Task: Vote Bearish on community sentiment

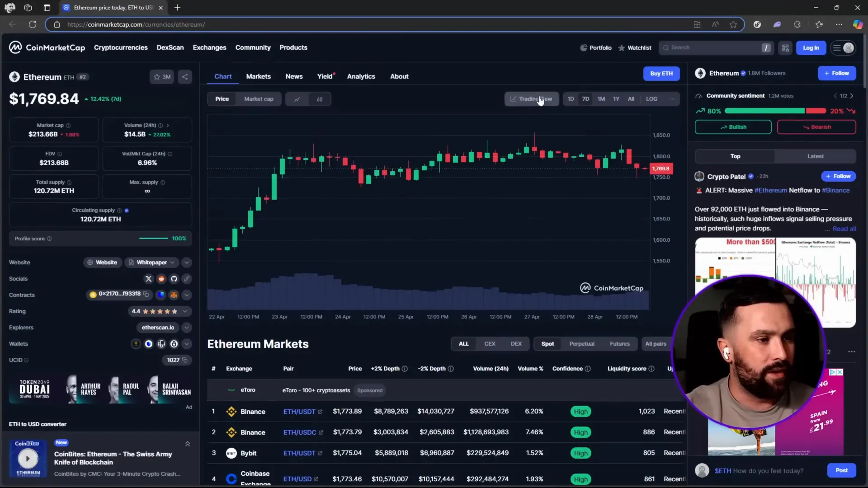Action: (x=816, y=127)
